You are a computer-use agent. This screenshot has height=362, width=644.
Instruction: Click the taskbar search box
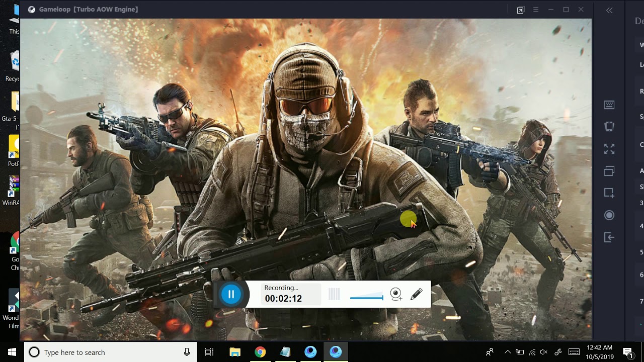coord(110,352)
